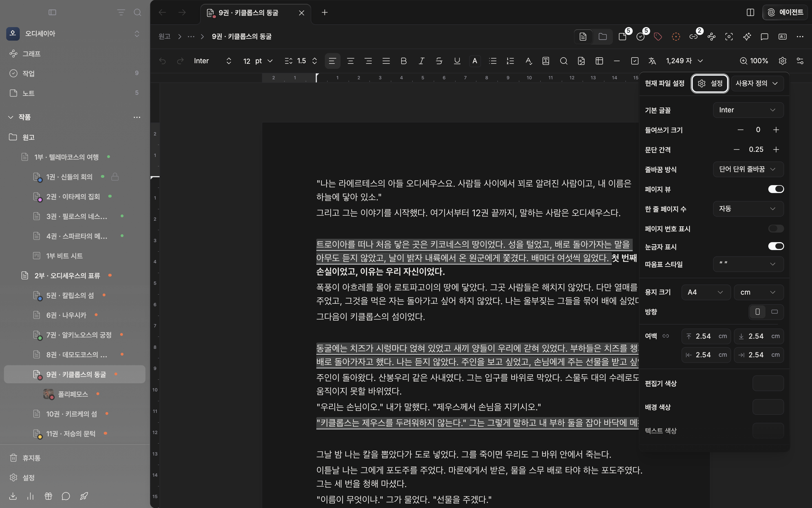Viewport: 812px width, 508px height.
Task: Turn off 페이지 뷰 switch
Action: pyautogui.click(x=776, y=189)
